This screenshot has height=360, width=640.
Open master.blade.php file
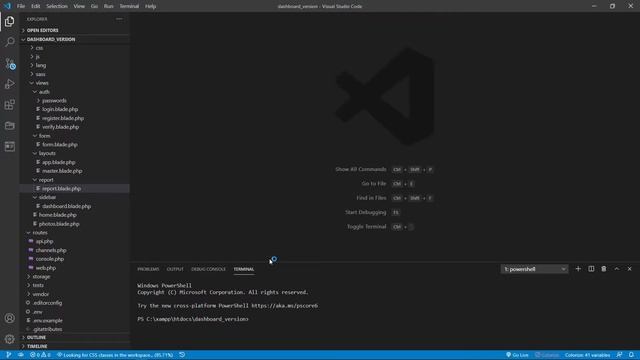point(62,171)
